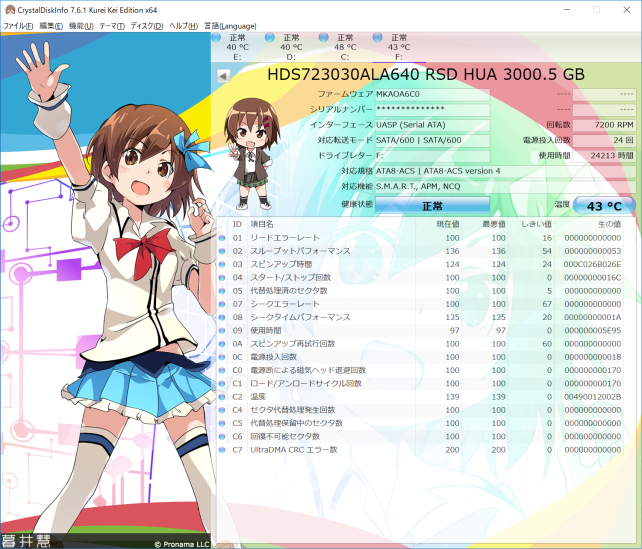Viewport: 642px width, 549px height.
Task: Open the ヘルプ(H) menu
Action: pyautogui.click(x=183, y=26)
